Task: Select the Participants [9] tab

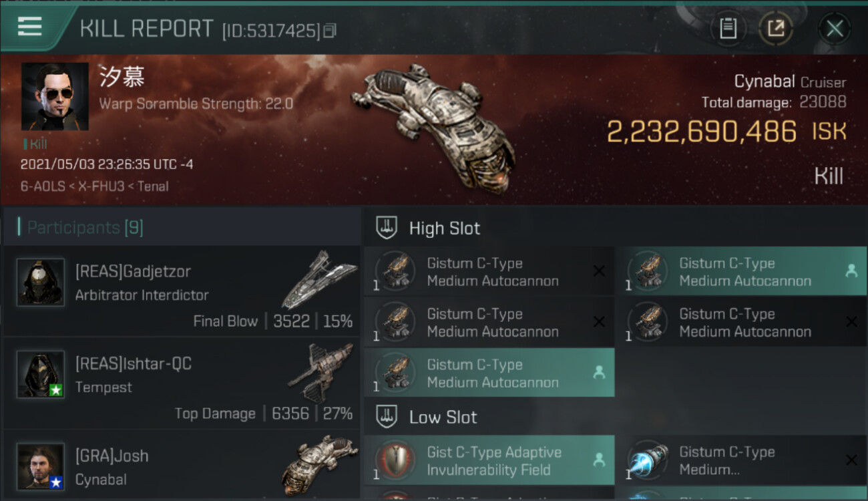Action: (85, 228)
